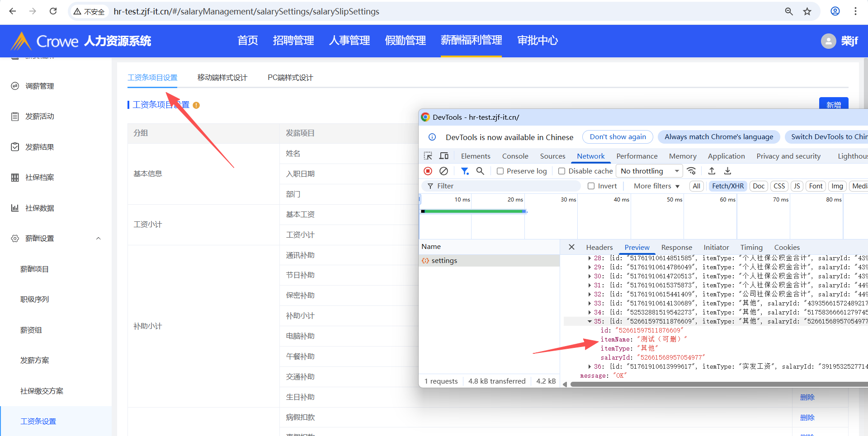This screenshot has height=436, width=868.
Task: Click the 新增 button
Action: (833, 104)
